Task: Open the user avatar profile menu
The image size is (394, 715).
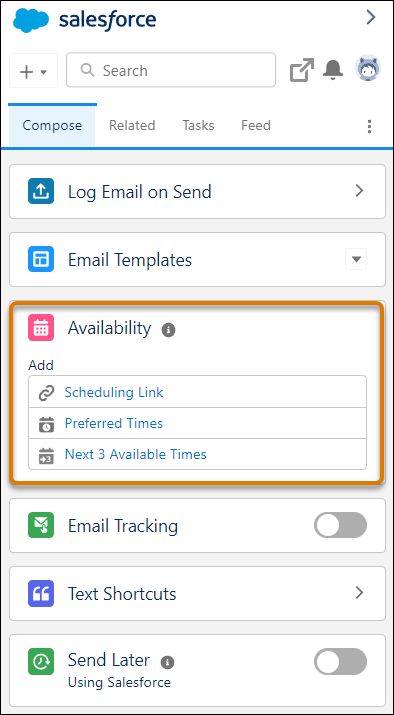Action: click(x=368, y=69)
